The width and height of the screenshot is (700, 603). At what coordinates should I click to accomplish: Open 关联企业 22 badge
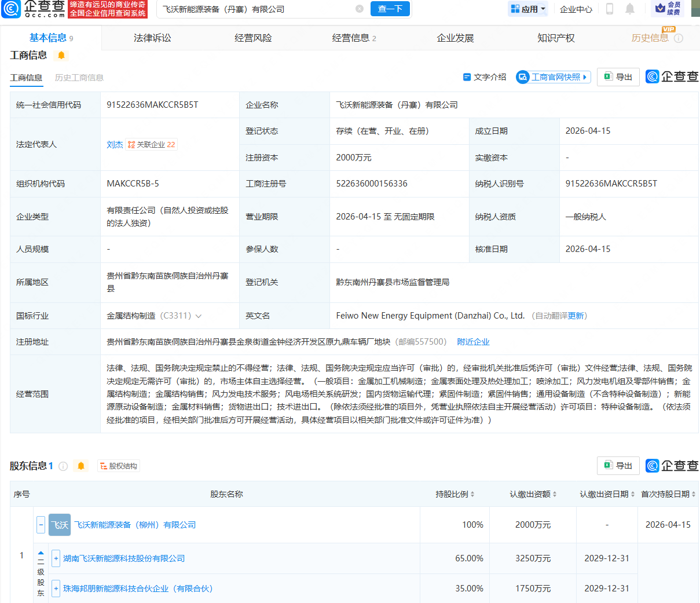point(152,145)
